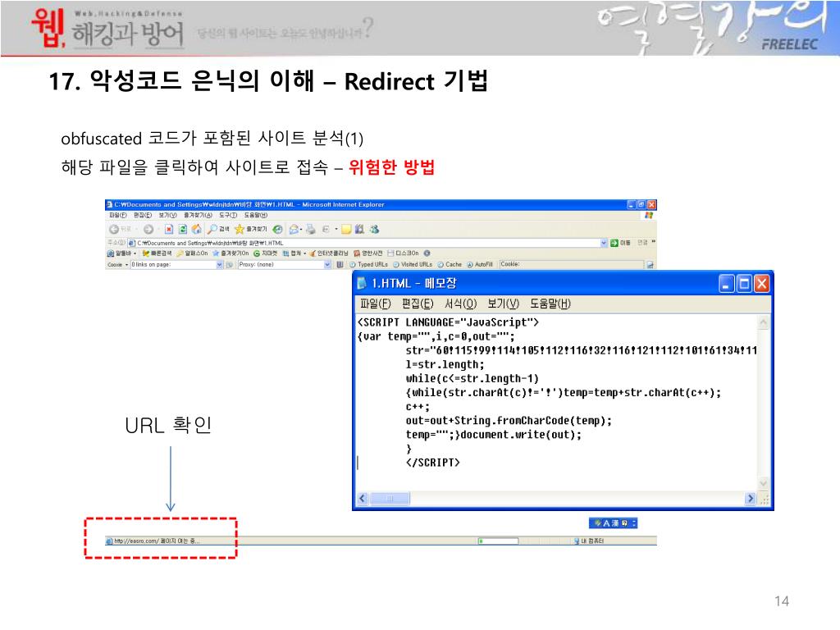Expand the Proxy (none) combo box
The height and width of the screenshot is (630, 840).
click(x=327, y=264)
